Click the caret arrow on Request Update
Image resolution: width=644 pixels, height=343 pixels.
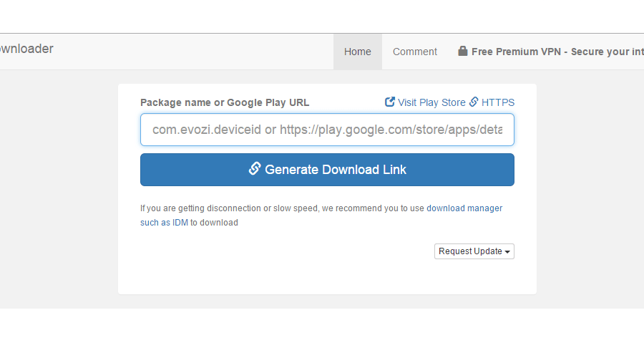[x=507, y=252]
